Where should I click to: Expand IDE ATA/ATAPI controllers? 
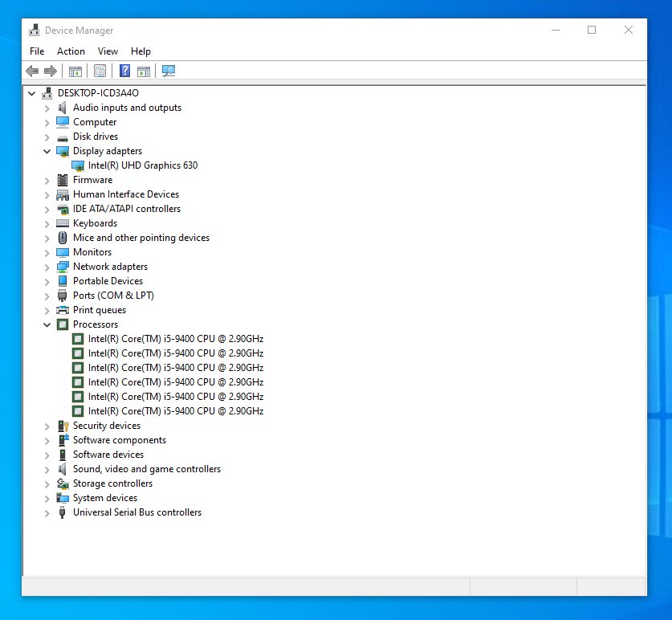[47, 210]
